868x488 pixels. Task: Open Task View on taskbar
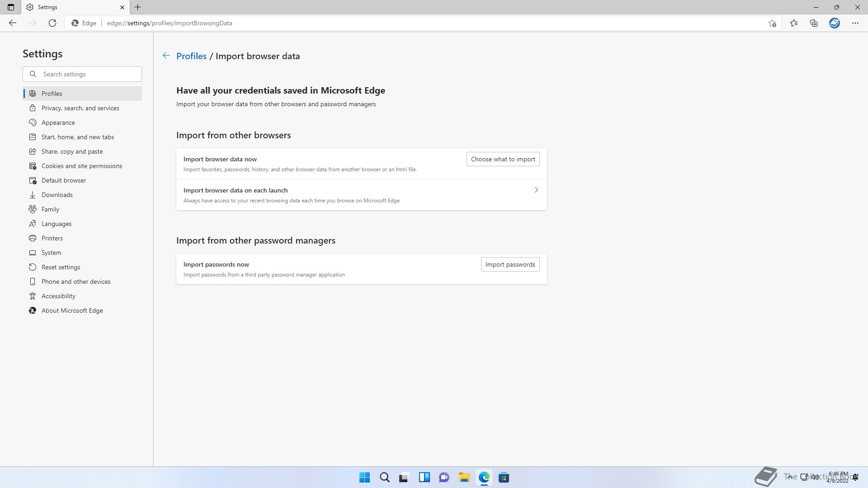point(404,478)
